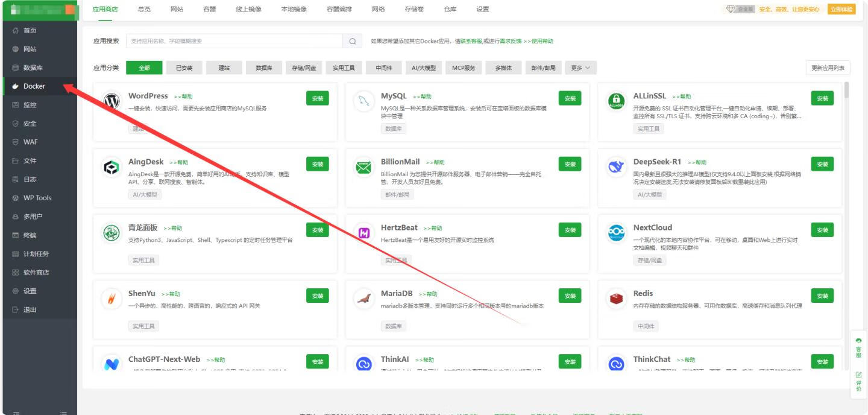Click the HertzBeat purple icon
The height and width of the screenshot is (415, 868).
363,233
